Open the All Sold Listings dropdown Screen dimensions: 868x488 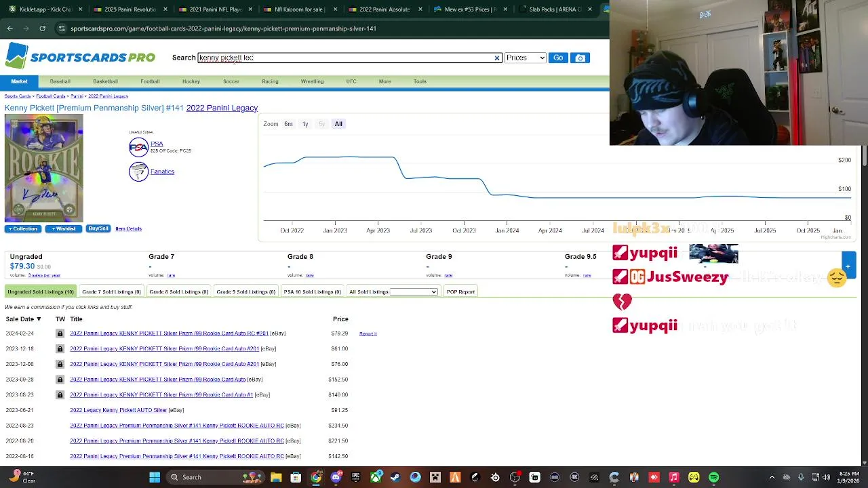(x=414, y=291)
